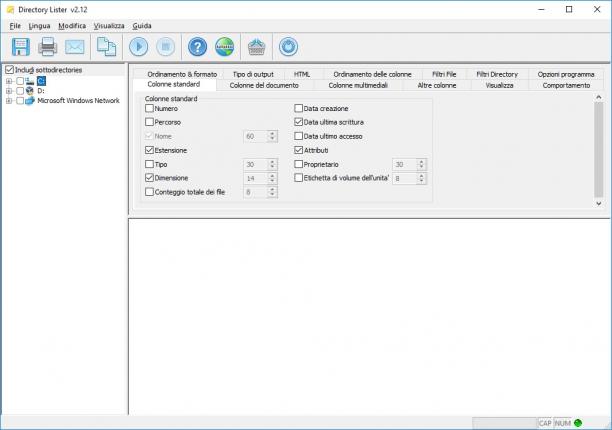Switch to Colonne multimediali tab
This screenshot has width=612, height=430.
coord(358,85)
